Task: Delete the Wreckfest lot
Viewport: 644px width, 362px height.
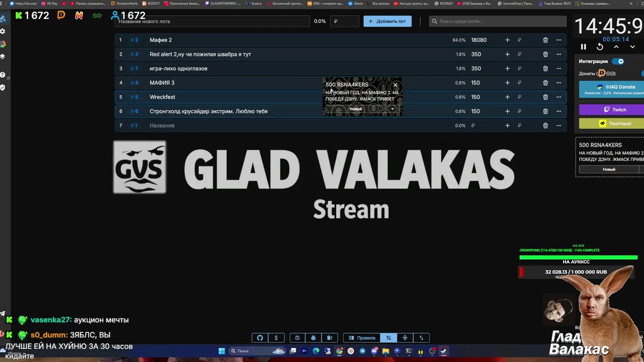Action: [545, 97]
